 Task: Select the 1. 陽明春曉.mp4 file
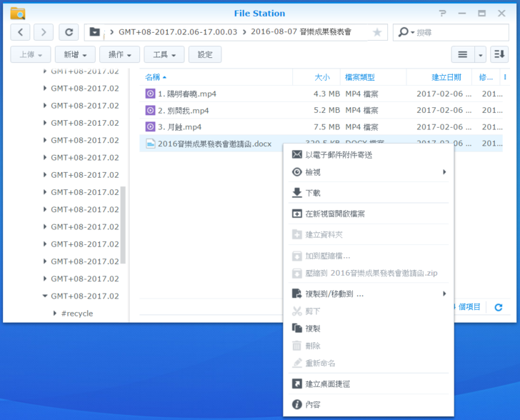(186, 94)
